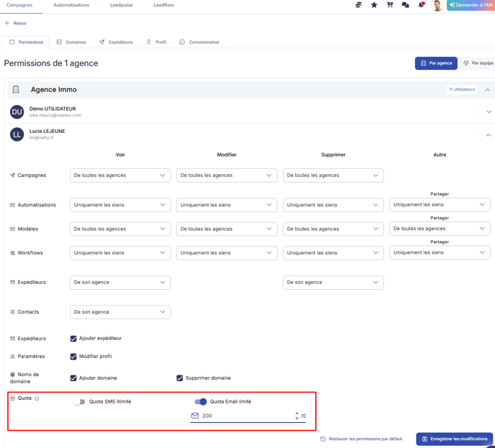Disable the Quota Email limité switch

click(201, 402)
